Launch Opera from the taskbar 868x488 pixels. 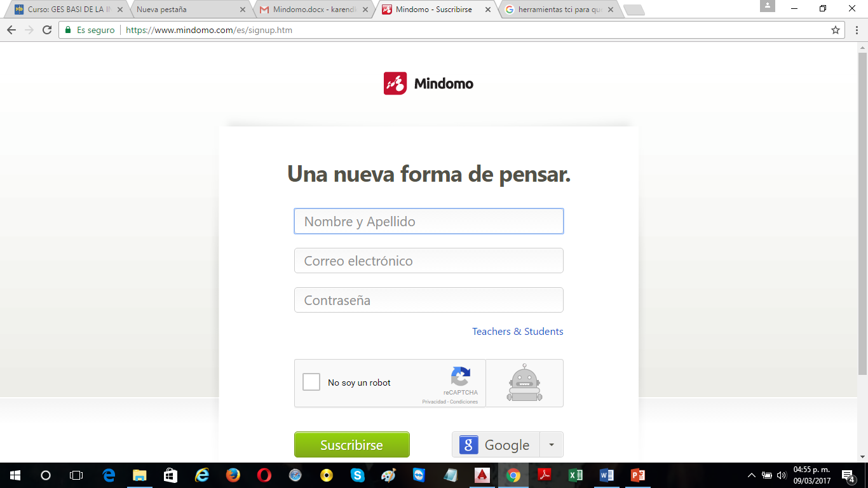point(264,475)
